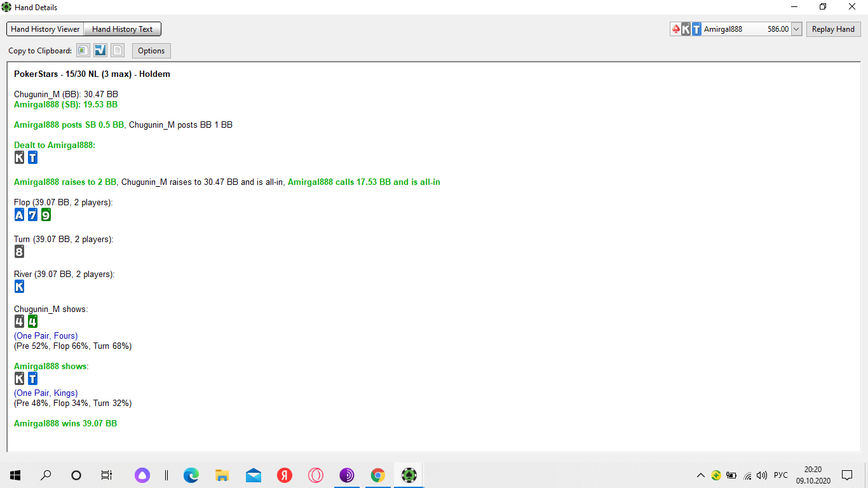Open File Explorer from the taskbar

pos(222,475)
